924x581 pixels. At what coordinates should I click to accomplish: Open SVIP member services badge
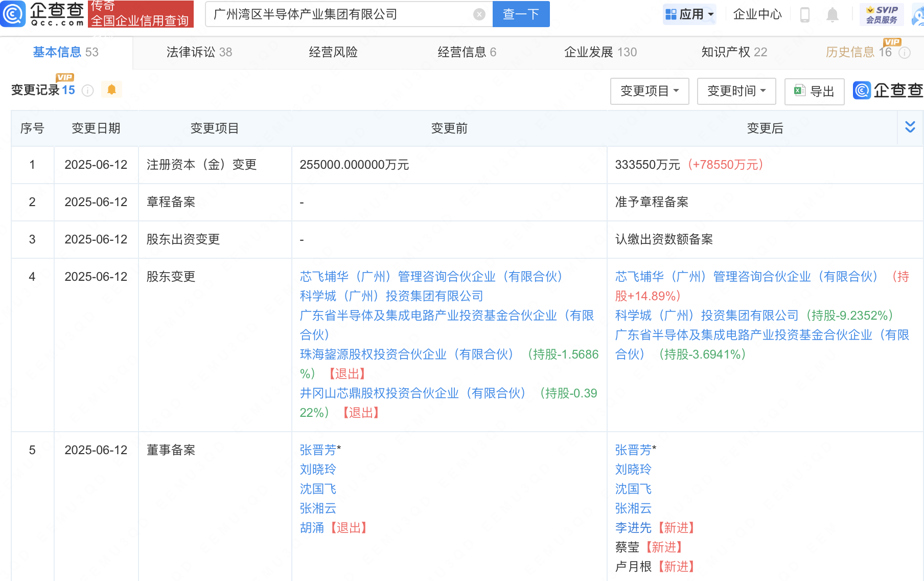882,14
